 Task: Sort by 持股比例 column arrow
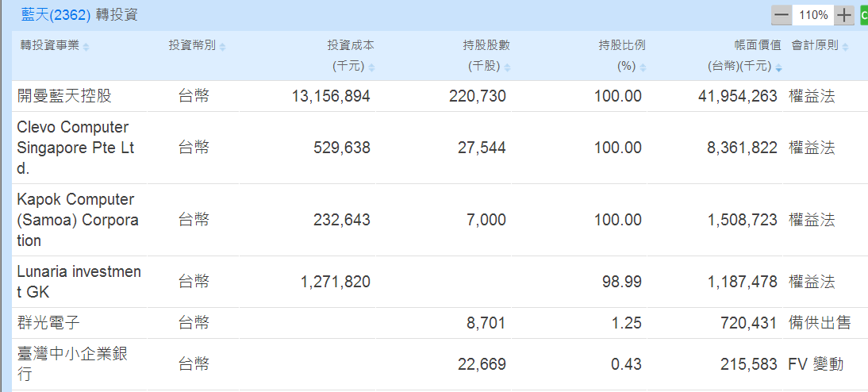point(643,67)
